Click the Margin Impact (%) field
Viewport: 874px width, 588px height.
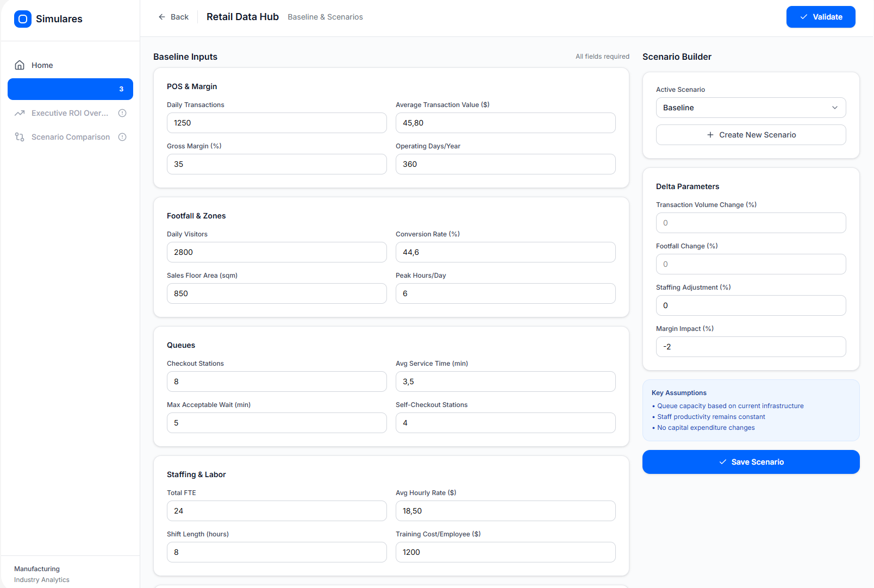tap(751, 346)
